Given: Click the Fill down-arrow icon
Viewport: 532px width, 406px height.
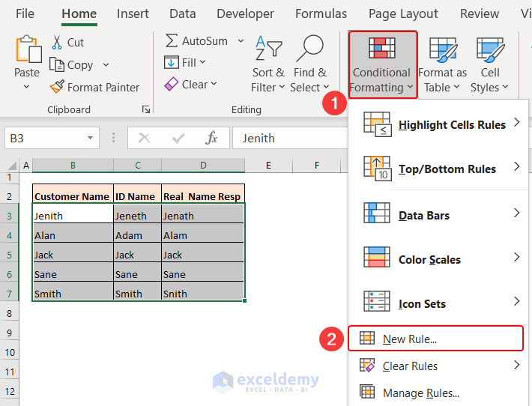Looking at the screenshot, I should pos(172,62).
